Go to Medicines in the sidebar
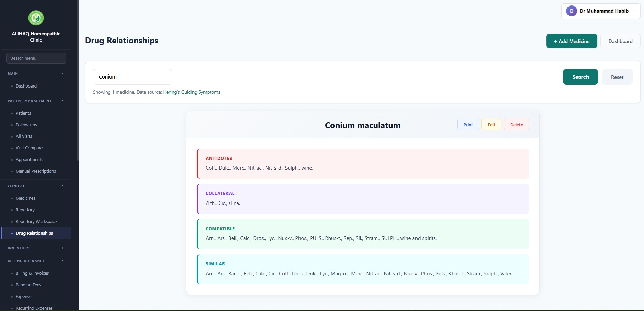Image resolution: width=644 pixels, height=311 pixels. click(x=36, y=198)
